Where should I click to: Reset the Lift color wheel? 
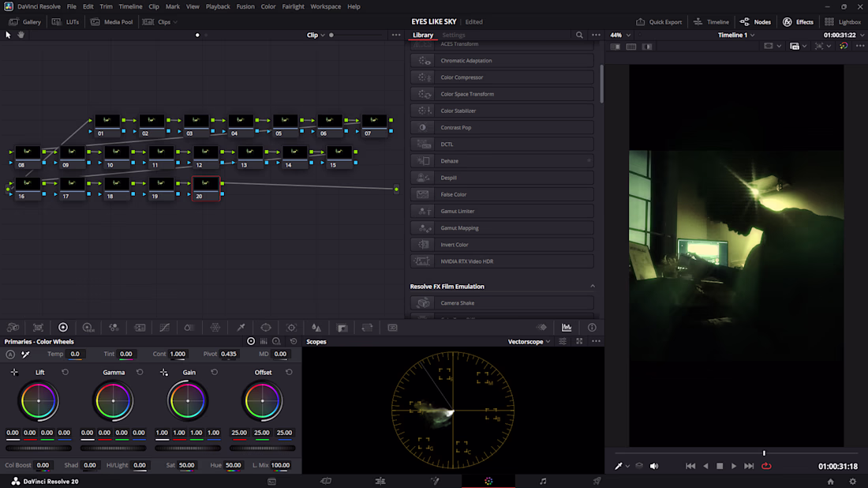(65, 372)
